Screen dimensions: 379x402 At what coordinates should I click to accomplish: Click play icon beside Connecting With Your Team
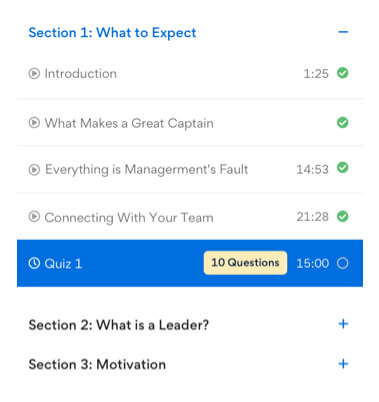34,217
